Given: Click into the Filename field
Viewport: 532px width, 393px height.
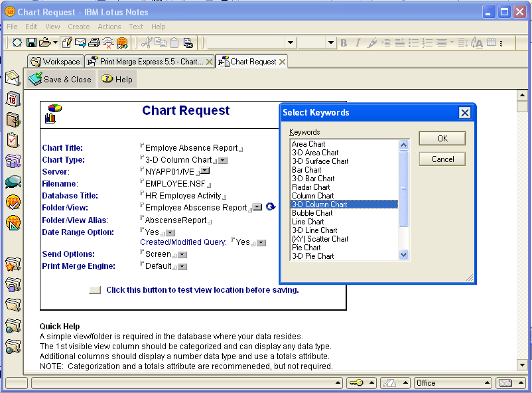Looking at the screenshot, I should click(176, 184).
